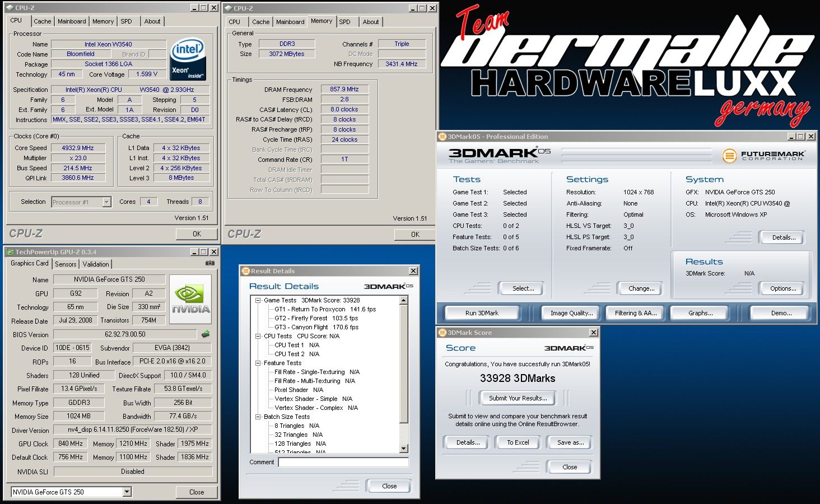The height and width of the screenshot is (504, 820).
Task: Click the Run 3DMark button
Action: 482,313
